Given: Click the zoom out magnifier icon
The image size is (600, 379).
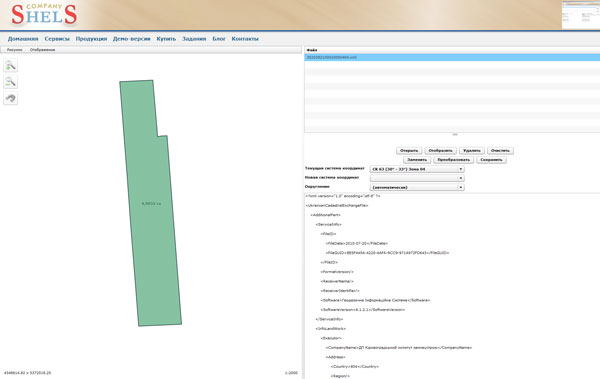Looking at the screenshot, I should [x=11, y=82].
